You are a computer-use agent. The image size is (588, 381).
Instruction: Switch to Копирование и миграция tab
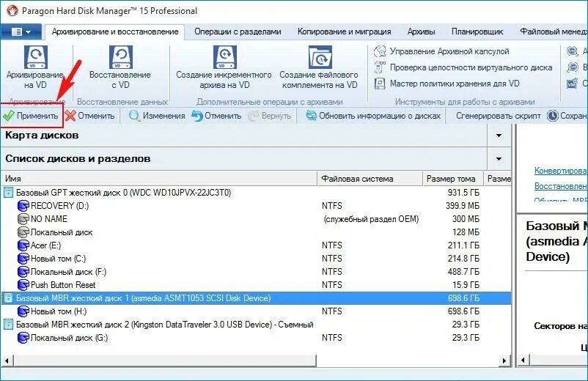[345, 32]
